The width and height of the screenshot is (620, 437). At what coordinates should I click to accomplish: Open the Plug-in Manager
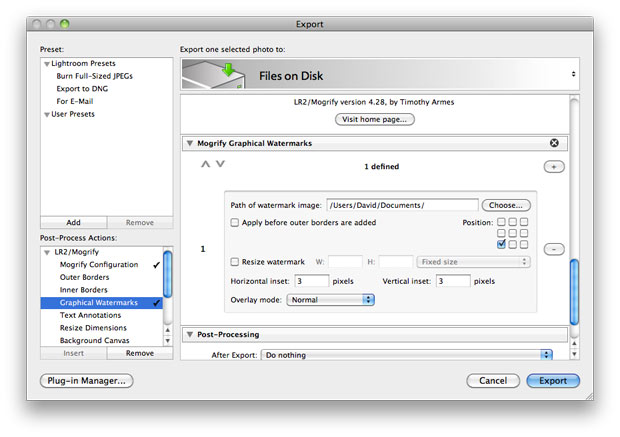[87, 381]
